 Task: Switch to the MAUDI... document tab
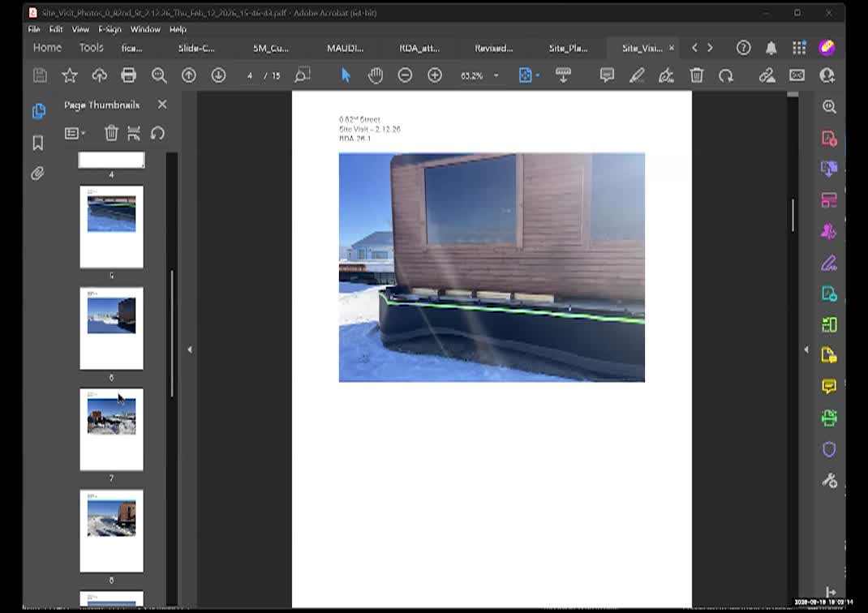pyautogui.click(x=345, y=48)
